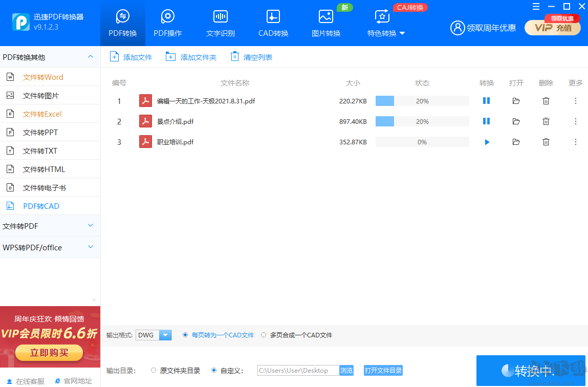Viewport: 588px width, 387px height.
Task: Click the 转换中 convert button
Action: [531, 371]
